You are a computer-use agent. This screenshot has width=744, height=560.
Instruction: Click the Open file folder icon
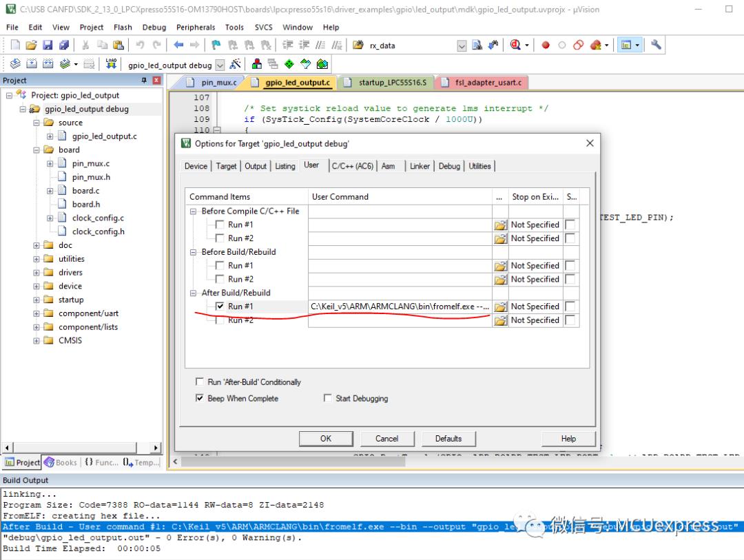tap(31, 45)
